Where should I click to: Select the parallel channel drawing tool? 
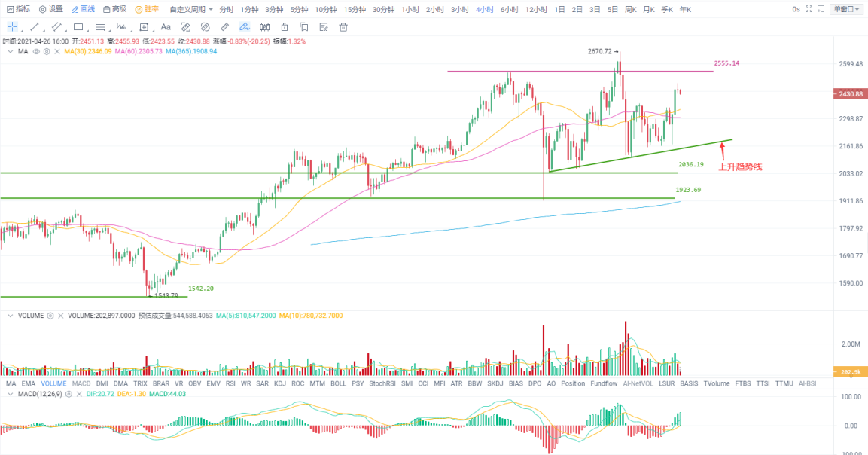[56, 26]
